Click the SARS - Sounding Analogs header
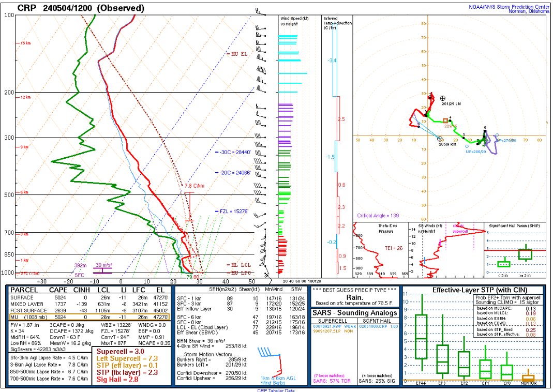Image resolution: width=553 pixels, height=392 pixels. click(x=354, y=313)
